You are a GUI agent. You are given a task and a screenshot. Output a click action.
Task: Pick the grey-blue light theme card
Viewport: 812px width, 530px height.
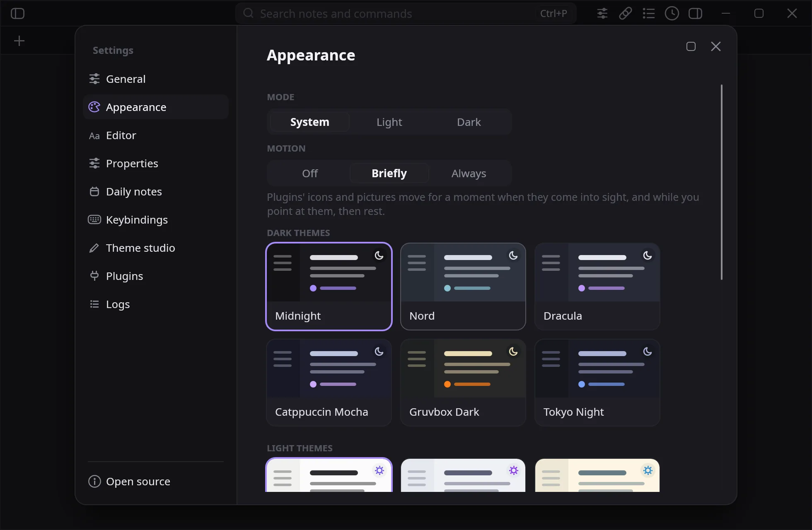click(x=463, y=475)
